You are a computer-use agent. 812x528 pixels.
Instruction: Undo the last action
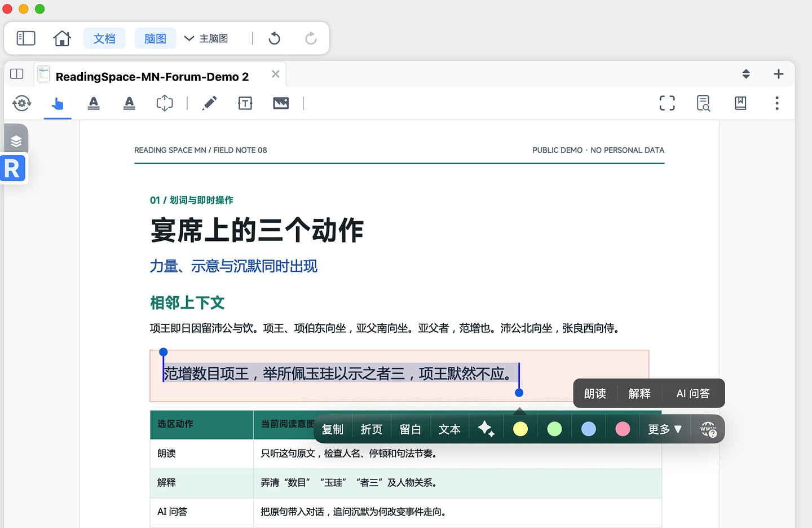pyautogui.click(x=275, y=38)
